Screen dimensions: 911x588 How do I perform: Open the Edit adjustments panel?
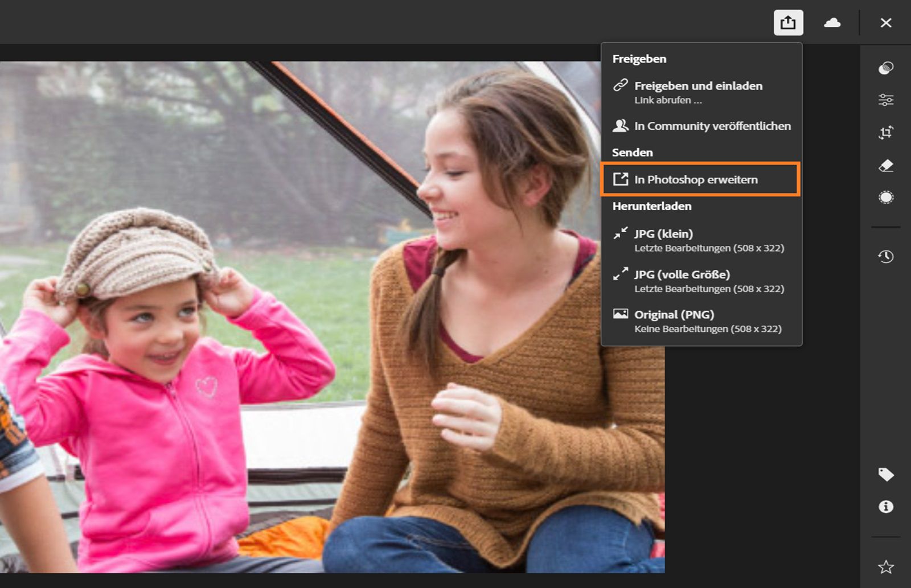(x=886, y=100)
